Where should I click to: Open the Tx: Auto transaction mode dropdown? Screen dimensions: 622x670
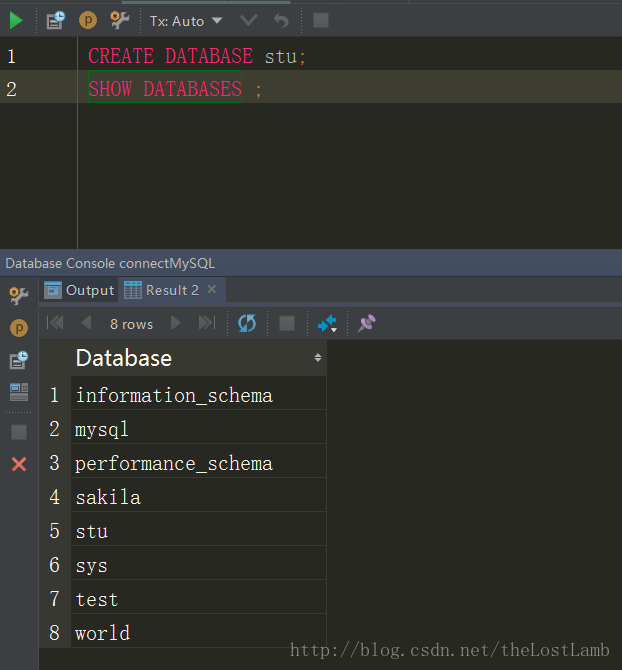(187, 20)
